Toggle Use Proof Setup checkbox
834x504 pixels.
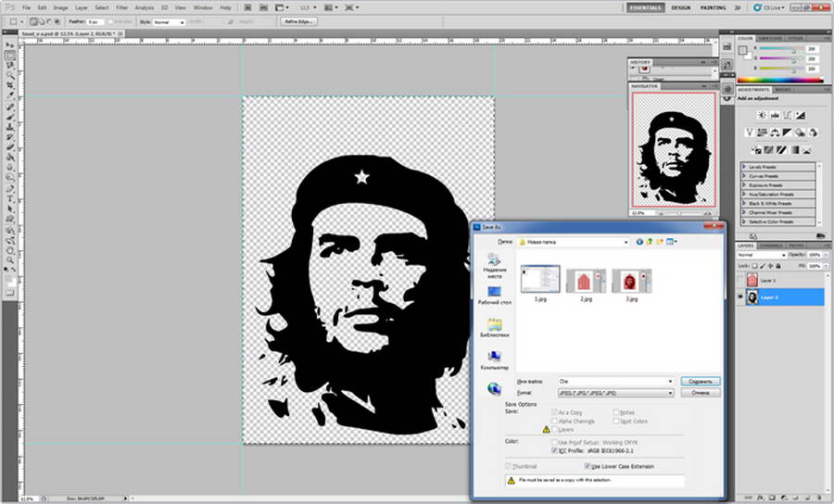click(x=554, y=442)
